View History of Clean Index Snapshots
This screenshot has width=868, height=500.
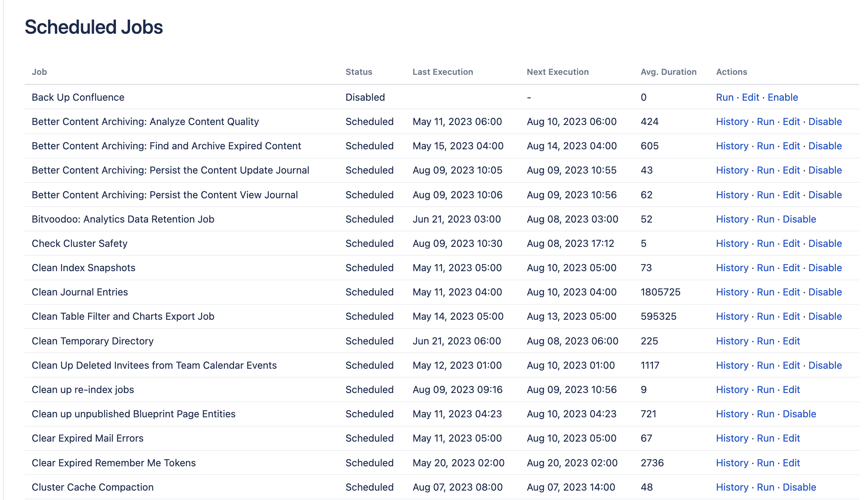coord(732,268)
